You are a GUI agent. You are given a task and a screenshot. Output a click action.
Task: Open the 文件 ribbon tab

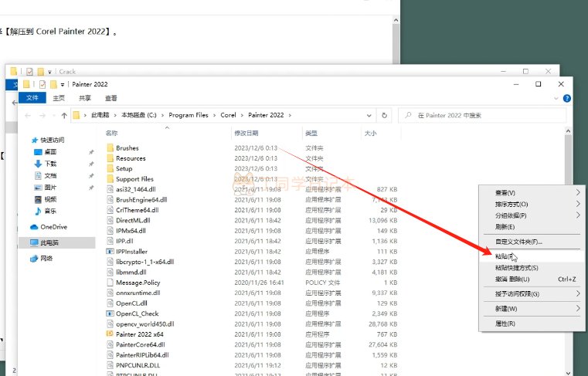pos(32,98)
